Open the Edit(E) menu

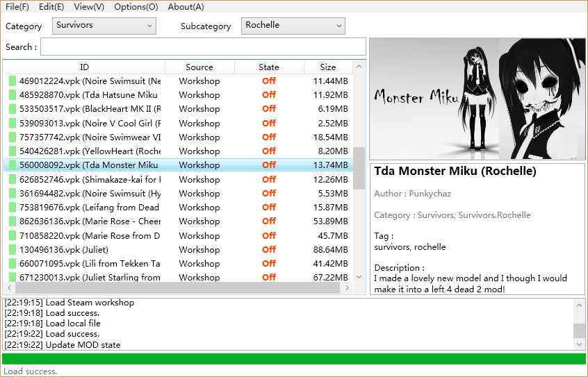coord(51,7)
